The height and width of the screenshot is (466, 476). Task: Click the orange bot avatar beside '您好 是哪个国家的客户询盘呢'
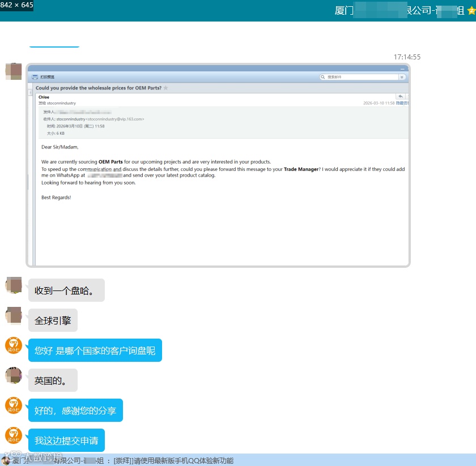14,345
